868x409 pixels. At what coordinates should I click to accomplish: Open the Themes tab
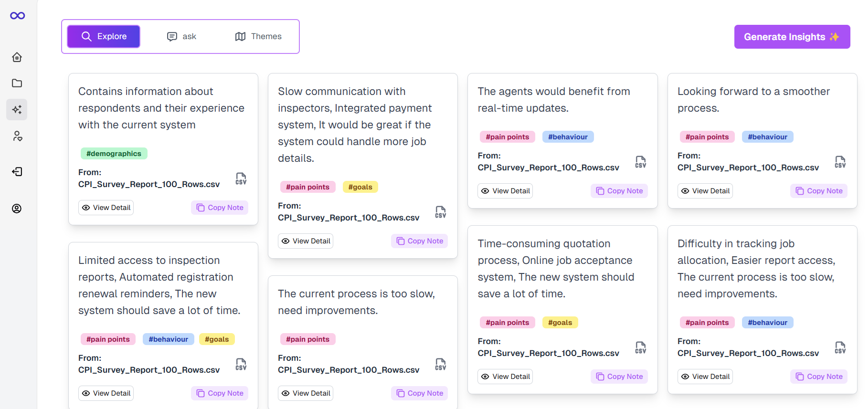[258, 36]
